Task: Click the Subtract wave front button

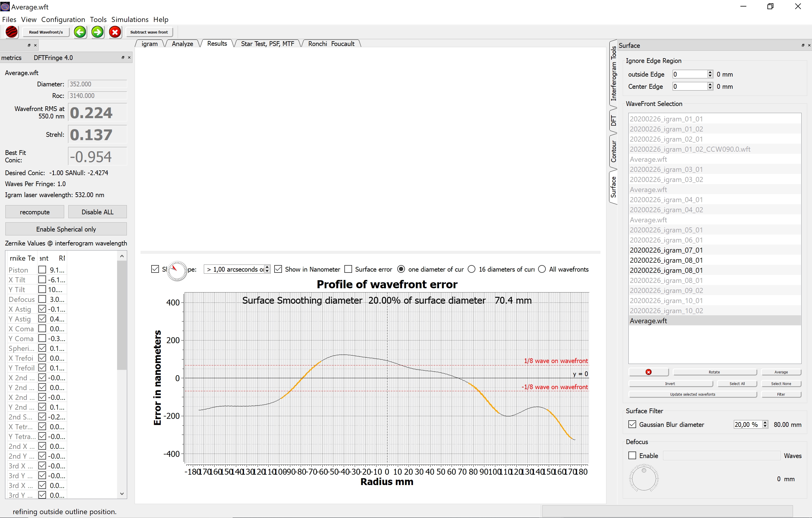Action: coord(149,32)
